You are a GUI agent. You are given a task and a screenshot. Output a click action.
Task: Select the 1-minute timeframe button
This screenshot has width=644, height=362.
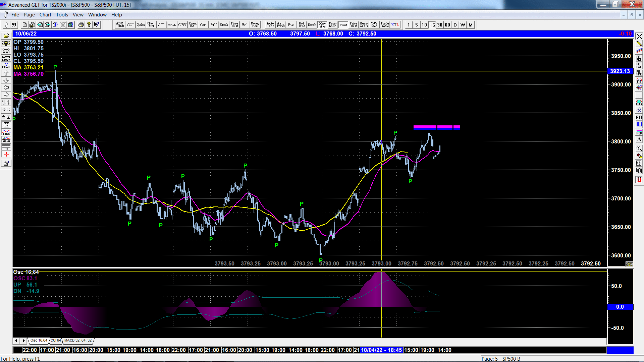tap(409, 25)
